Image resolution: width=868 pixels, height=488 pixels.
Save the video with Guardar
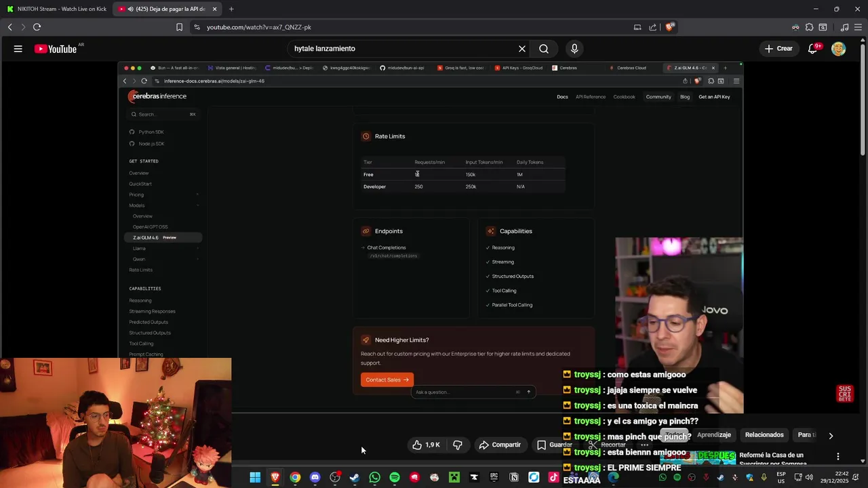555,445
